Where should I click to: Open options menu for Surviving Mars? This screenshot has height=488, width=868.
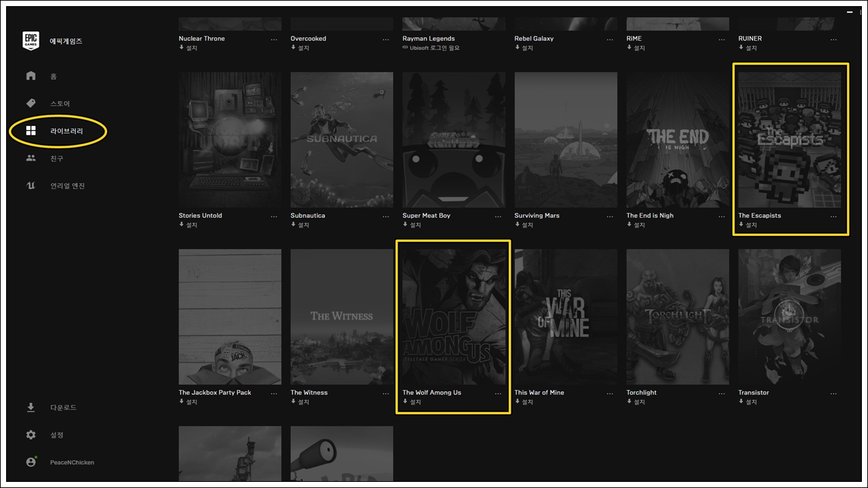pyautogui.click(x=610, y=216)
